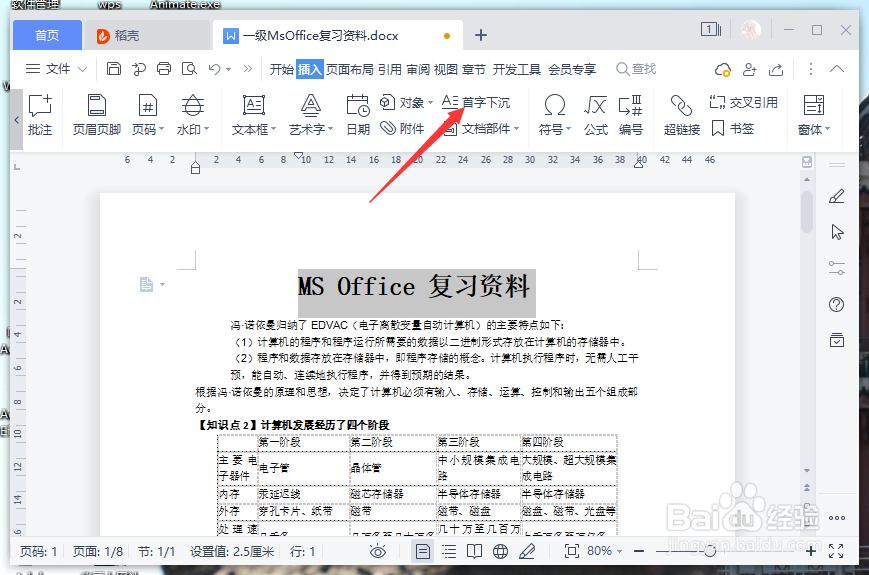The width and height of the screenshot is (869, 575).
Task: Click the 对象 object button
Action: coord(406,102)
